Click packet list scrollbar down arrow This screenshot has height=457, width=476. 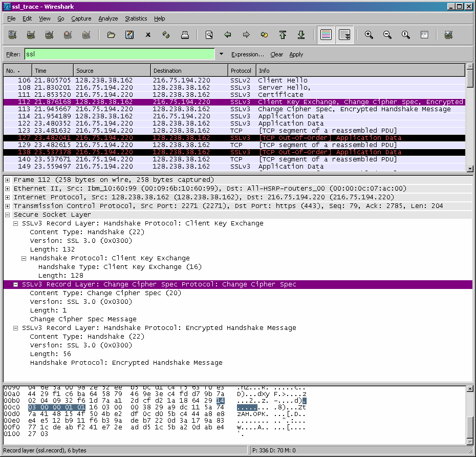click(x=470, y=169)
